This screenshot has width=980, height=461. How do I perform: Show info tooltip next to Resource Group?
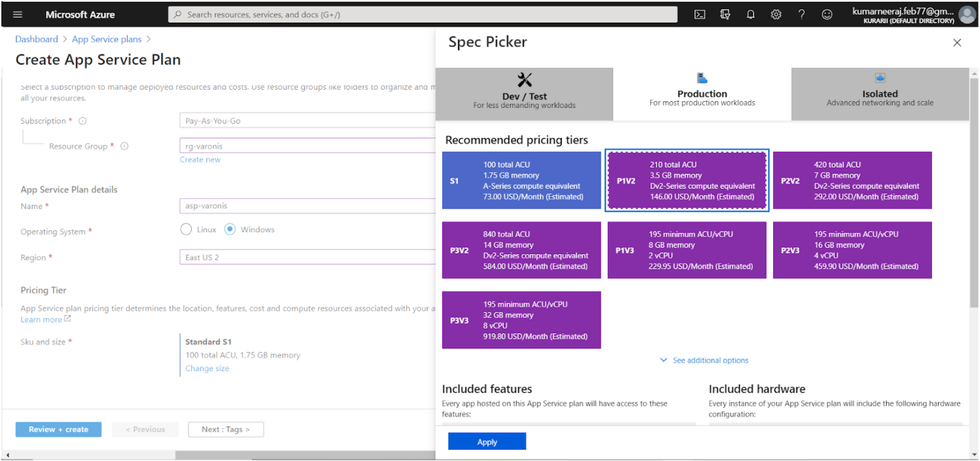click(124, 146)
